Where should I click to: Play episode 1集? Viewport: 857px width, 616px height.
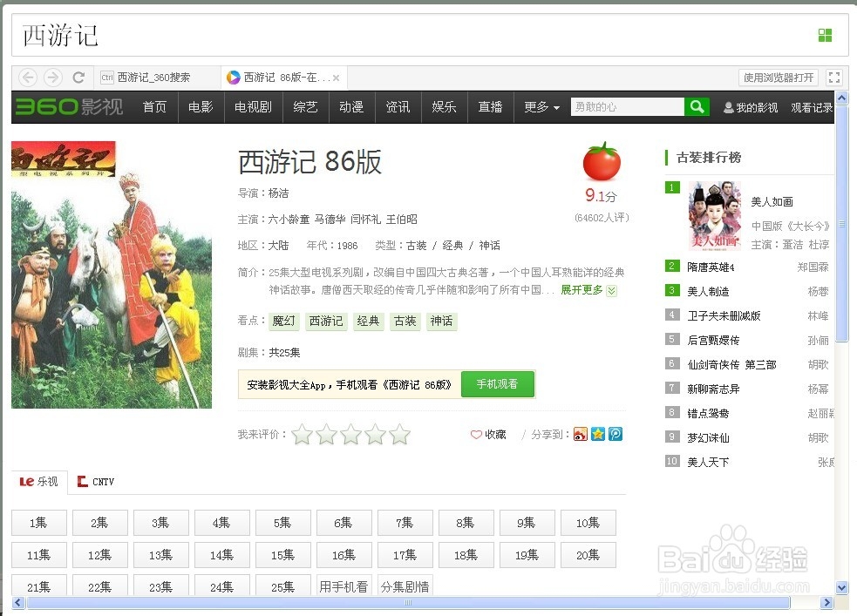click(x=39, y=523)
